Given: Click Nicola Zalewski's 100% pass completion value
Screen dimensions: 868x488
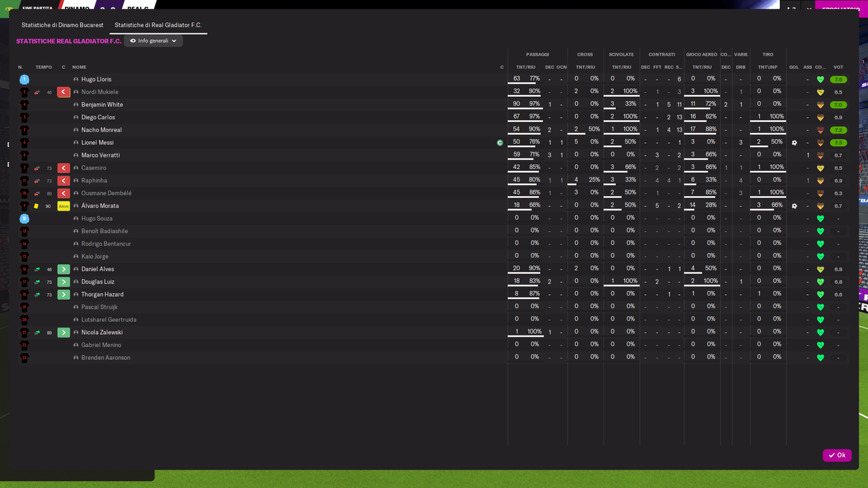Looking at the screenshot, I should (x=534, y=332).
